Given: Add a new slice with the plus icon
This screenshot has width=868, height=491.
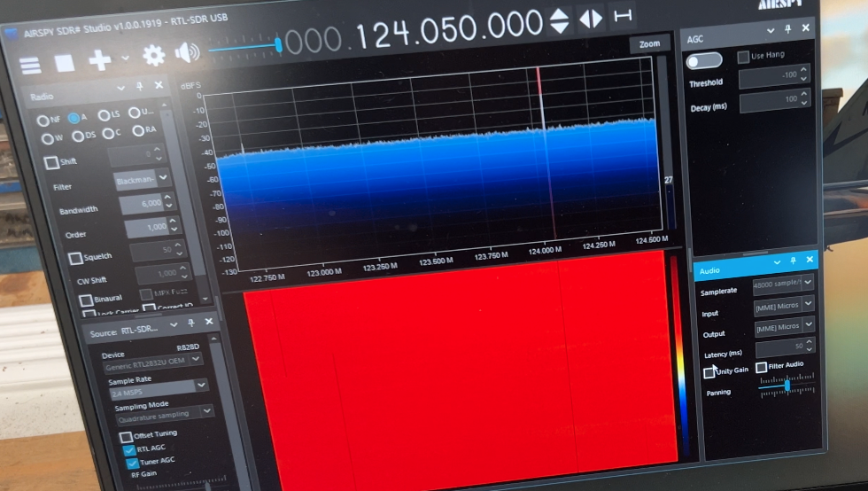Looking at the screenshot, I should click(99, 60).
